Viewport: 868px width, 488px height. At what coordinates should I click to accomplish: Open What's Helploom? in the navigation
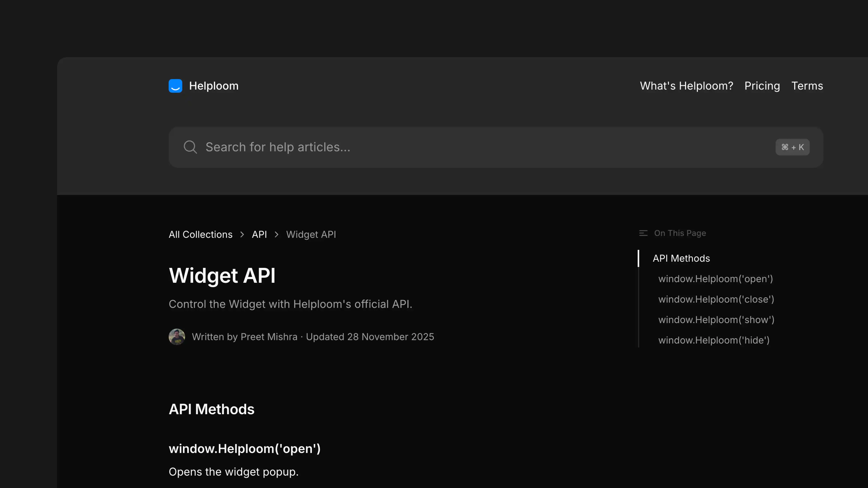point(686,86)
